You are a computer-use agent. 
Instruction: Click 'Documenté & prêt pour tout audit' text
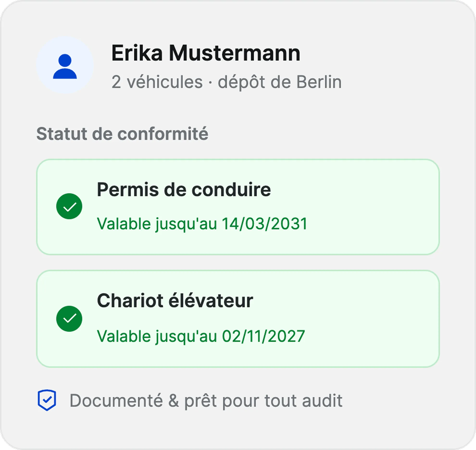(206, 401)
